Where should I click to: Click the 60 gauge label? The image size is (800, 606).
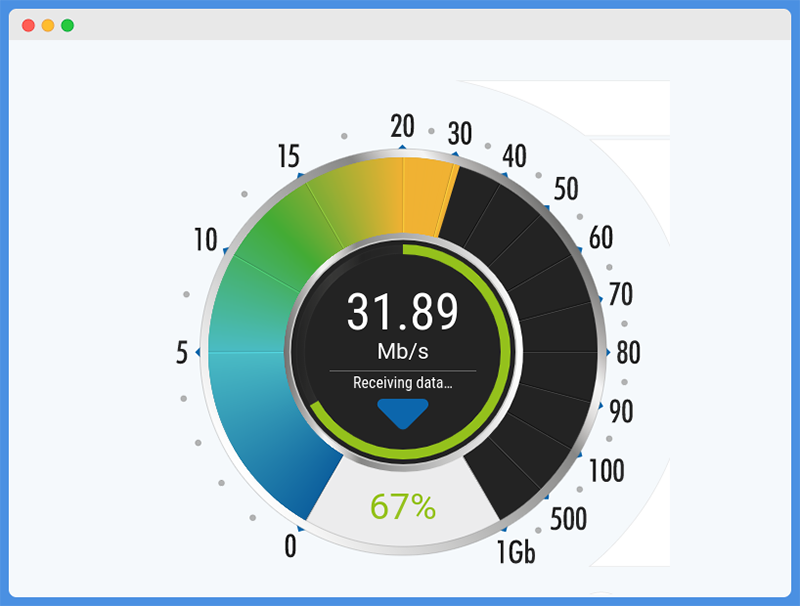point(601,238)
